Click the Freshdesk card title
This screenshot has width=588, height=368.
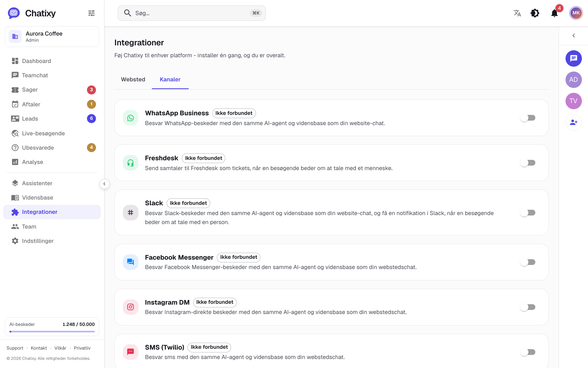[161, 158]
